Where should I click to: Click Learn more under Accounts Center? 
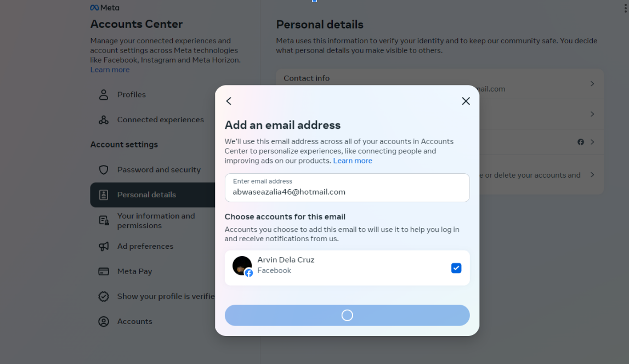[x=110, y=70]
